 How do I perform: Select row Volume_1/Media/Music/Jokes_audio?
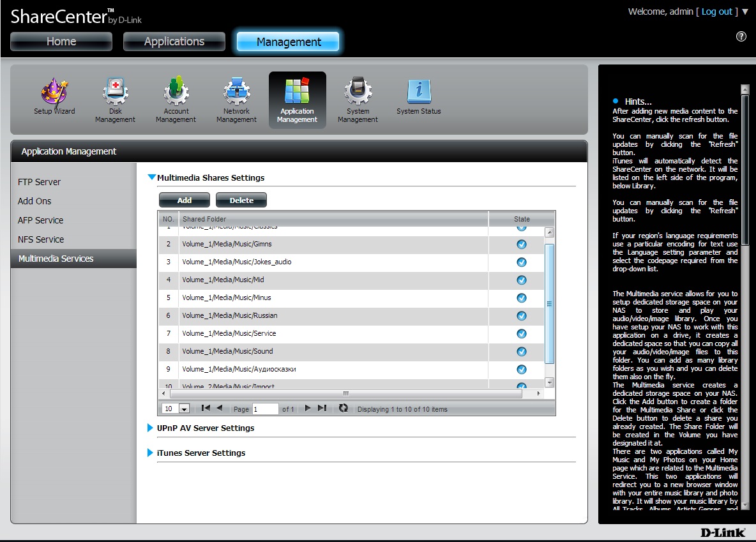pyautogui.click(x=351, y=262)
